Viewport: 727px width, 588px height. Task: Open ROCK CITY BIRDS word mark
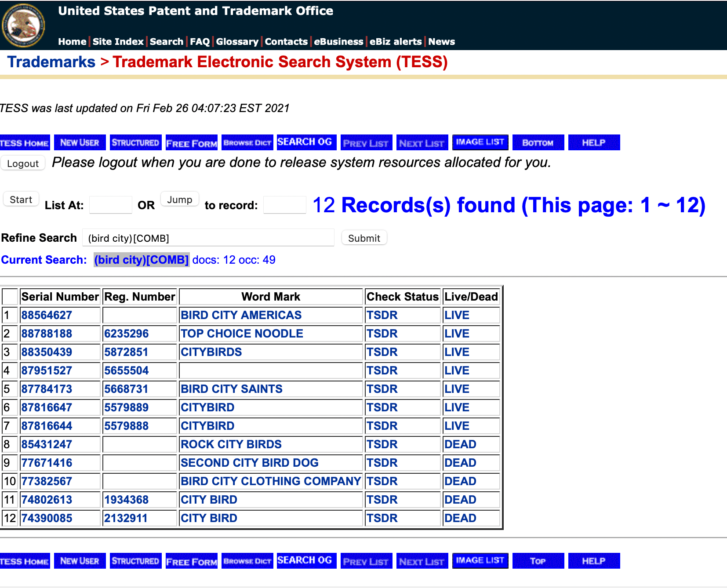pyautogui.click(x=231, y=444)
